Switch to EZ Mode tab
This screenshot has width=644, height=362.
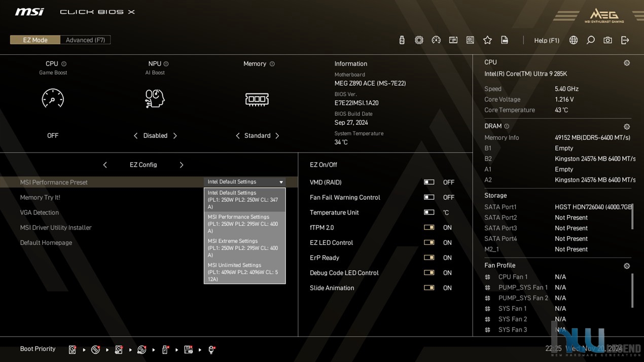pyautogui.click(x=35, y=40)
